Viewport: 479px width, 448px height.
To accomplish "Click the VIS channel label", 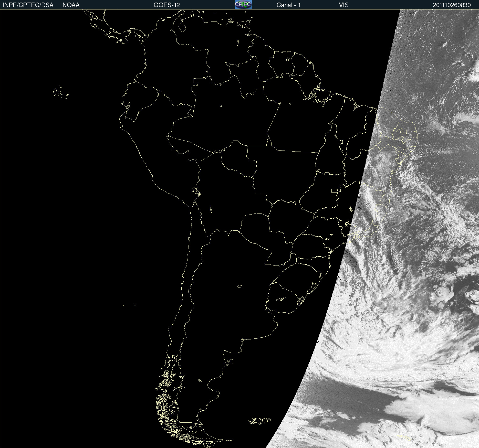I will pyautogui.click(x=344, y=5).
